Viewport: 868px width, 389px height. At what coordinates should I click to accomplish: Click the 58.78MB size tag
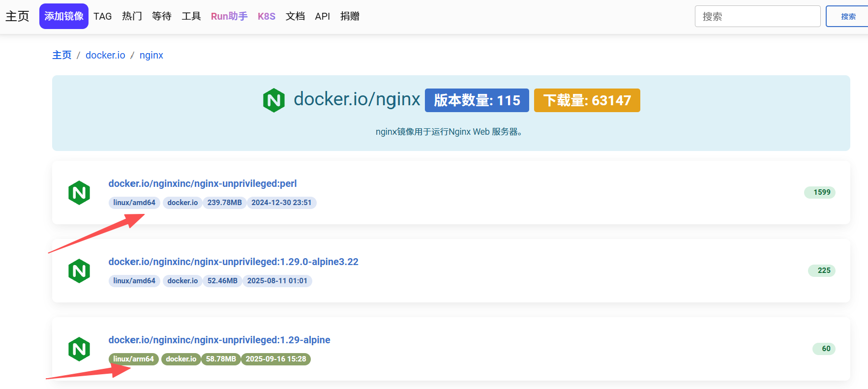pyautogui.click(x=221, y=359)
